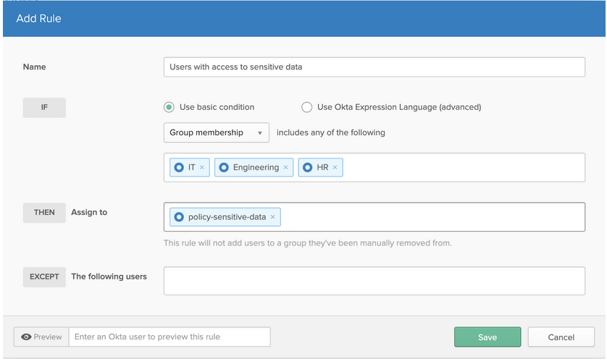607x364 pixels.
Task: Remove the IT group tag
Action: pos(202,168)
